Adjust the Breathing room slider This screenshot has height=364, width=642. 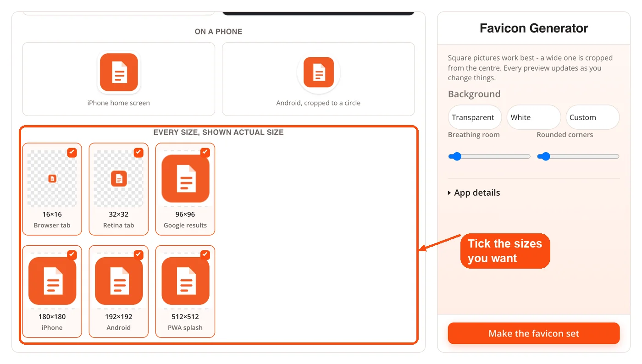[x=489, y=156]
